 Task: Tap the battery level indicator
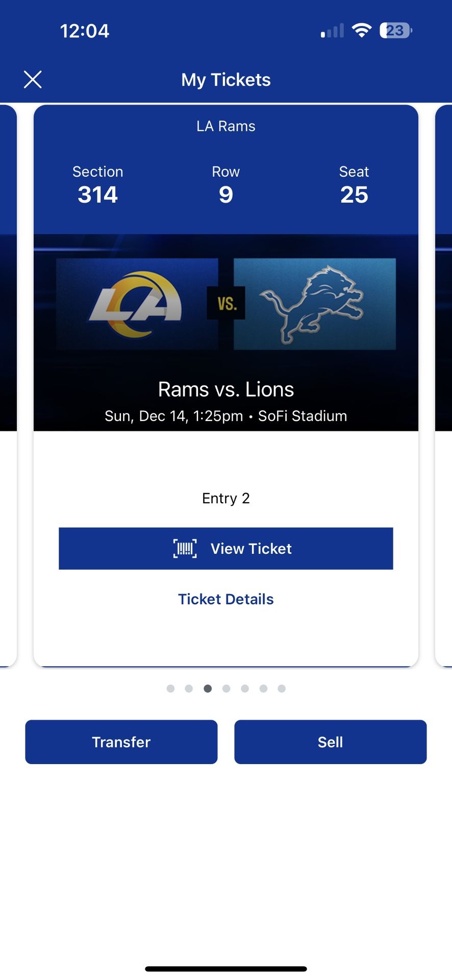pos(395,31)
